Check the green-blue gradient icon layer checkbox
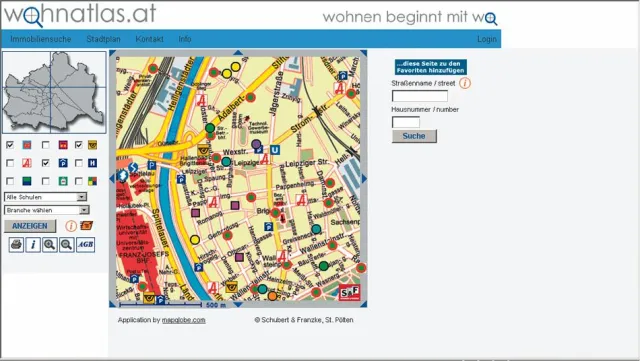 pos(10,181)
